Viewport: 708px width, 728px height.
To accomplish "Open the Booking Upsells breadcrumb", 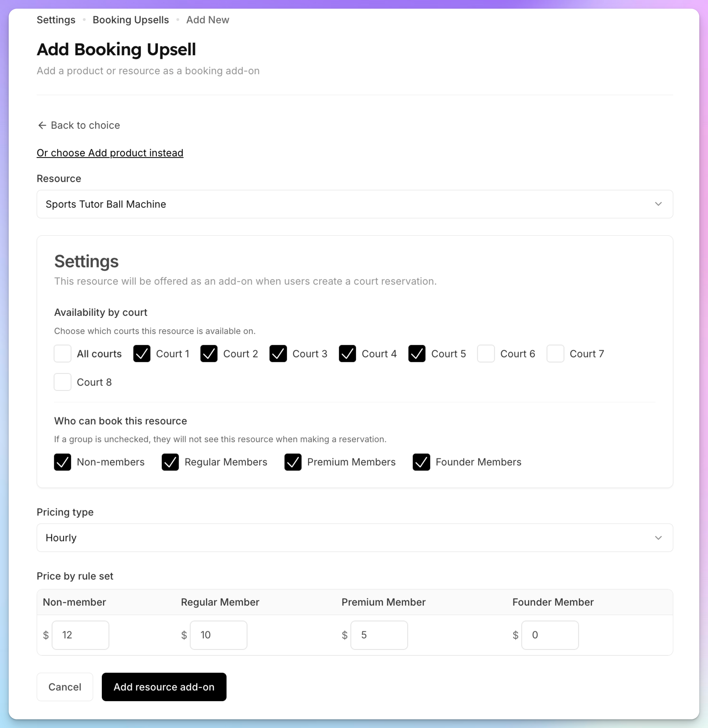I will coord(131,20).
